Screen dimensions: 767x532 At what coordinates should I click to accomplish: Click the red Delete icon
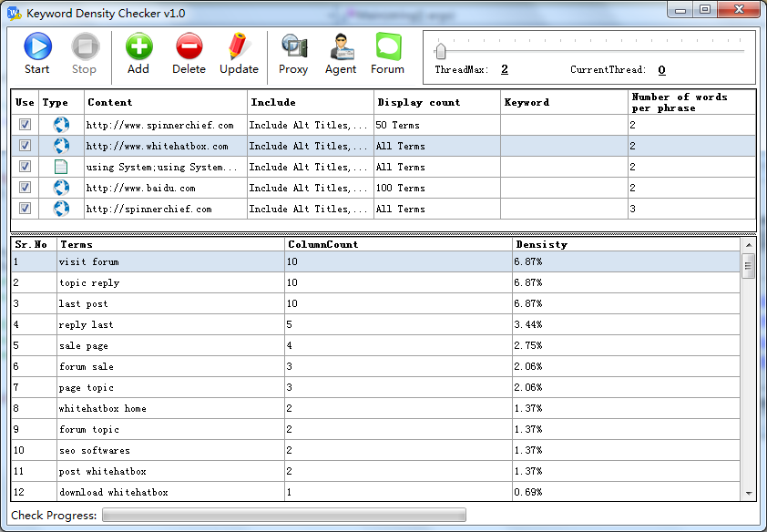pos(189,47)
